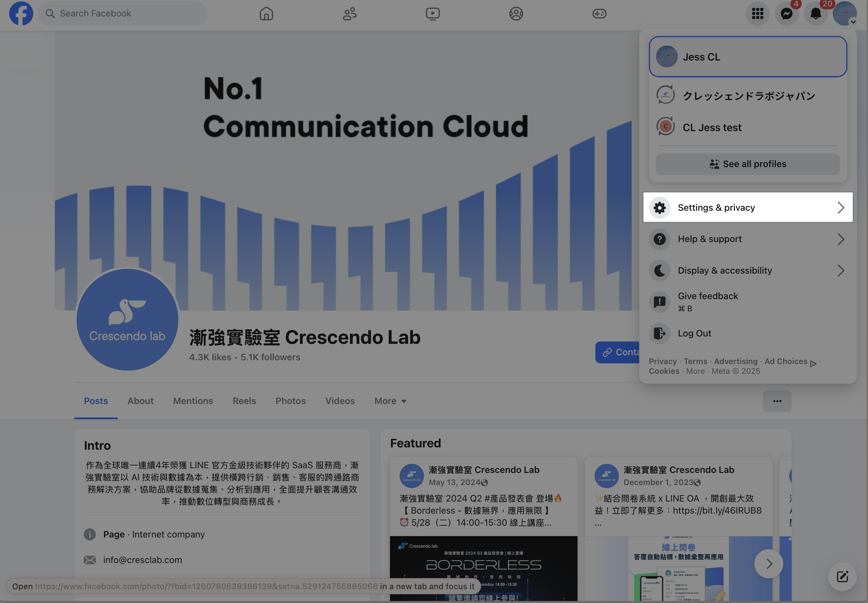868x603 pixels.
Task: Click the Facebook logo
Action: tap(21, 13)
